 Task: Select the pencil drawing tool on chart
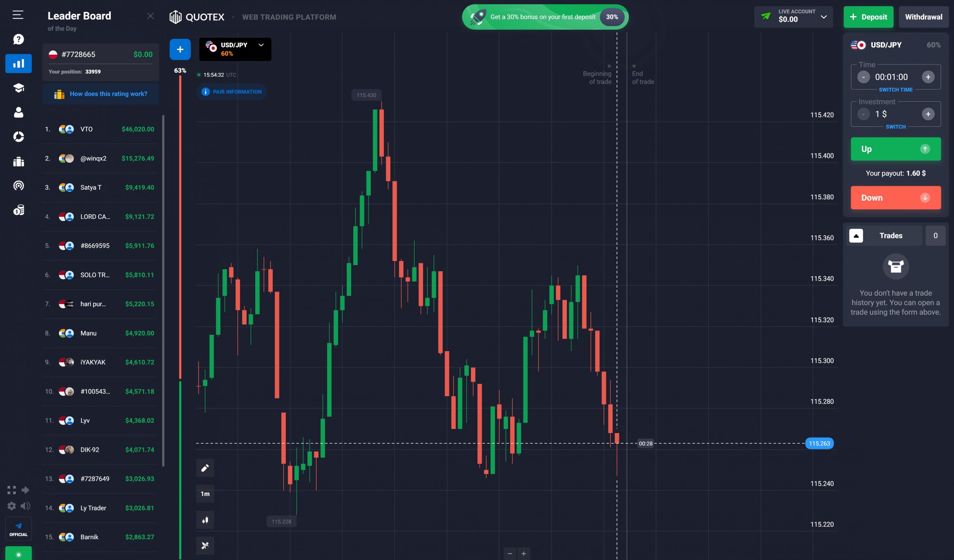point(205,468)
